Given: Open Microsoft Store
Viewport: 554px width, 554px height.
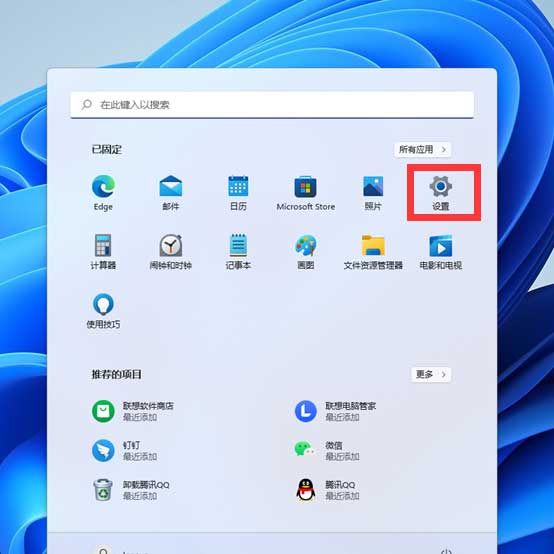Looking at the screenshot, I should [306, 193].
